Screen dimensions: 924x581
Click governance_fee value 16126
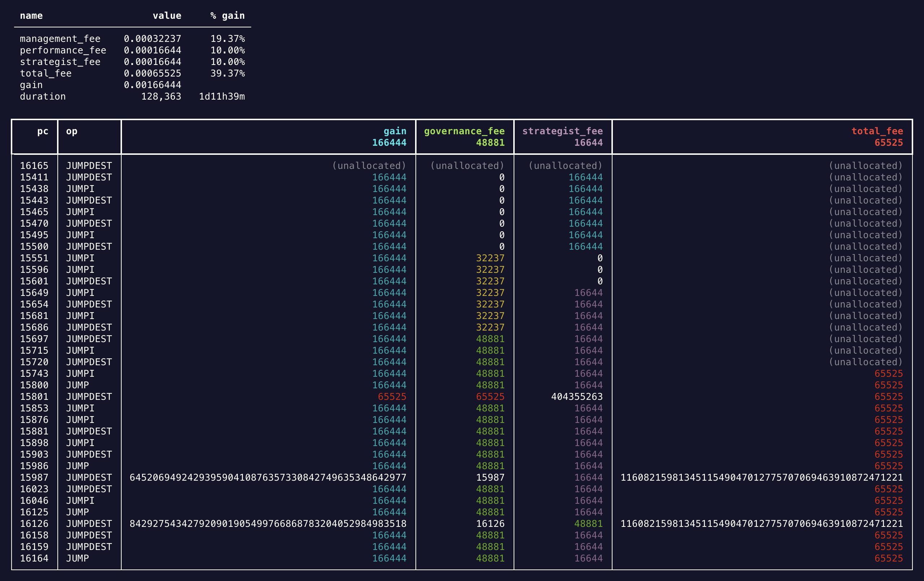point(491,524)
